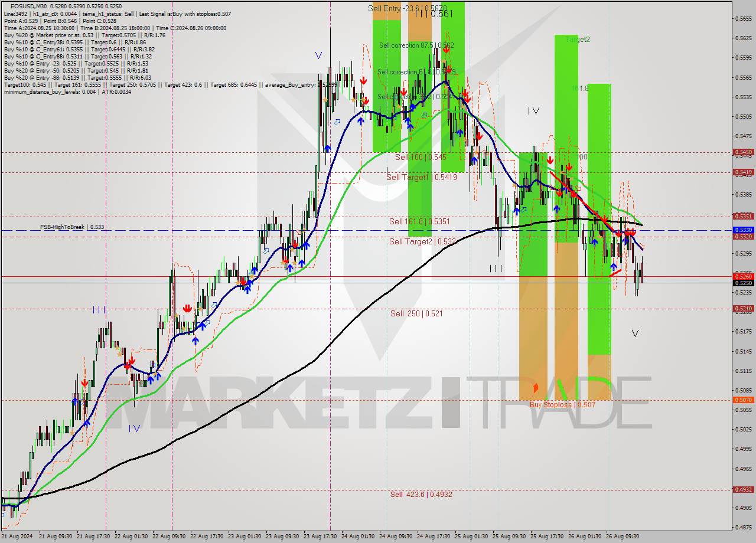Select the red 0.5351 price tag
Screen dimensions: 756x543
click(x=743, y=216)
